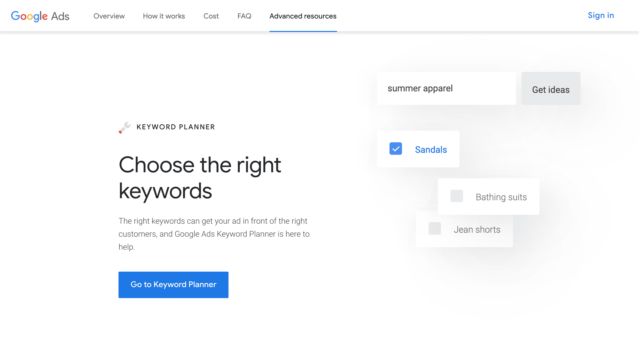Click the Get ideas button
This screenshot has width=639, height=364.
551,89
